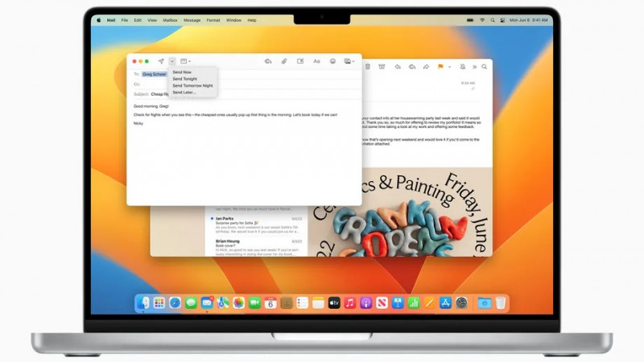Select Send Tomorrow Night option
This screenshot has width=644, height=362.
point(192,85)
